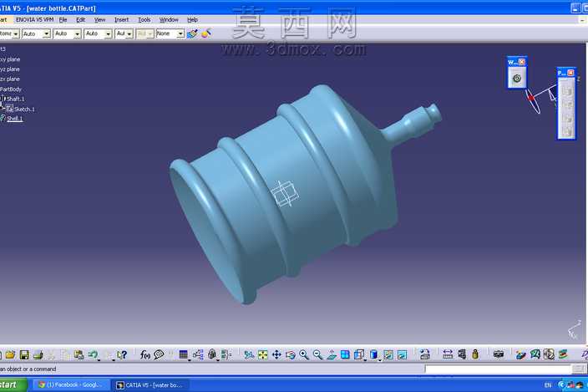This screenshot has width=588, height=392.
Task: Click the Design Table grid icon
Action: click(x=184, y=354)
